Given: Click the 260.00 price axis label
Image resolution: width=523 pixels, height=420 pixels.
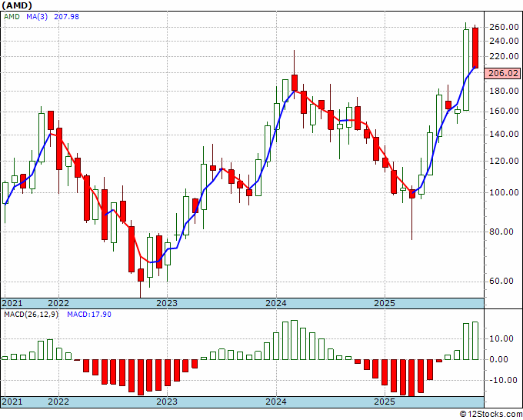Looking at the screenshot, I should pos(503,28).
